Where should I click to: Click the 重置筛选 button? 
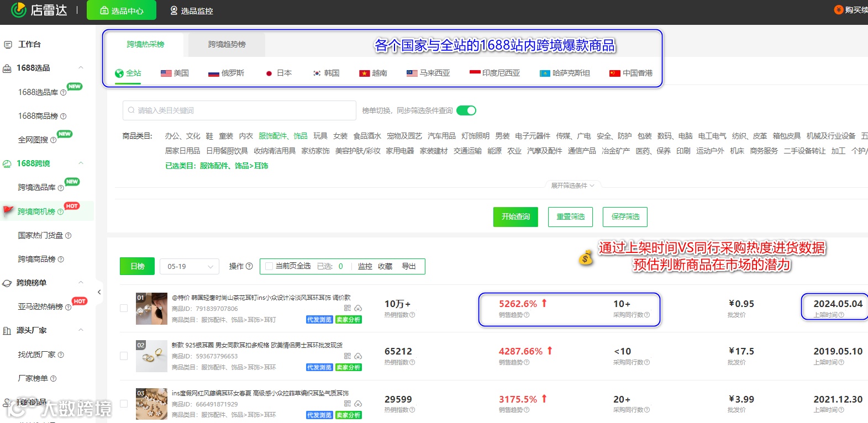[570, 216]
